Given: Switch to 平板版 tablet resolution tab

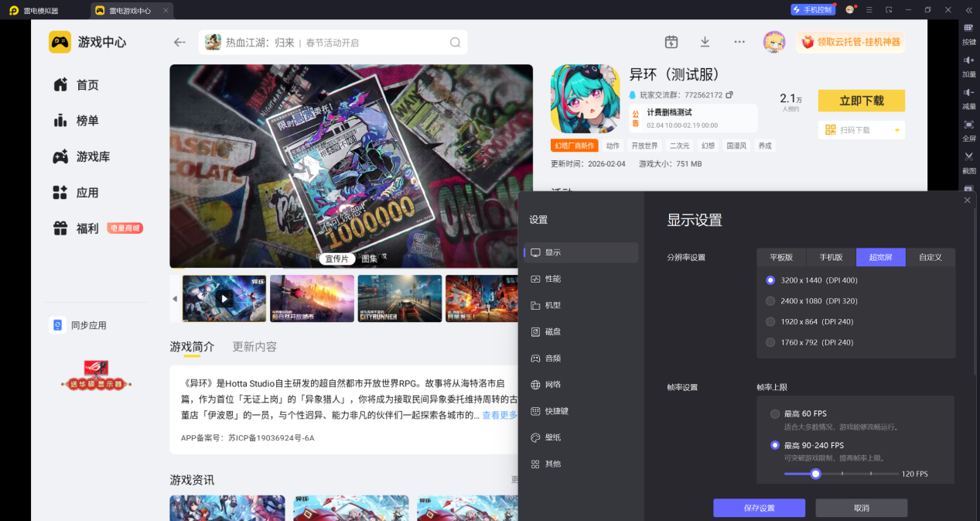Looking at the screenshot, I should click(781, 257).
